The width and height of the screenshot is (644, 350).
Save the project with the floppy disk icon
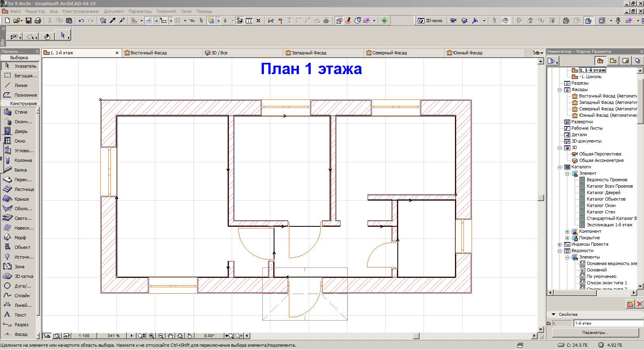click(x=29, y=21)
